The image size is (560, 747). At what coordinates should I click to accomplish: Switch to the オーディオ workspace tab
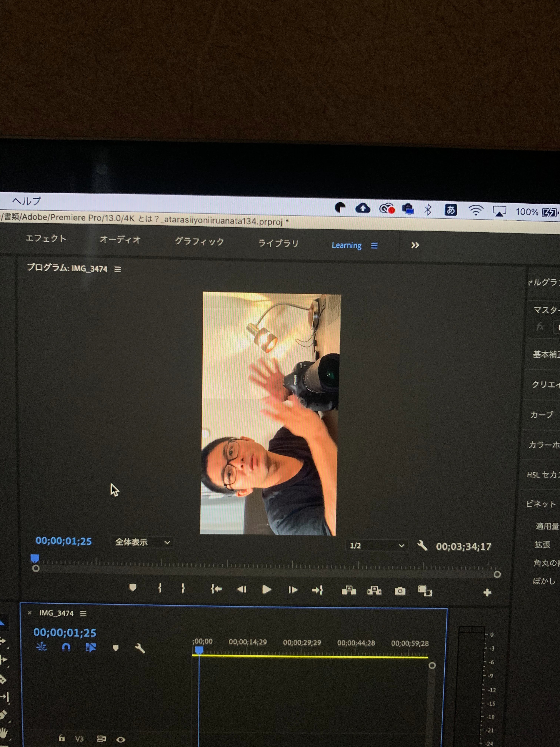coord(120,240)
